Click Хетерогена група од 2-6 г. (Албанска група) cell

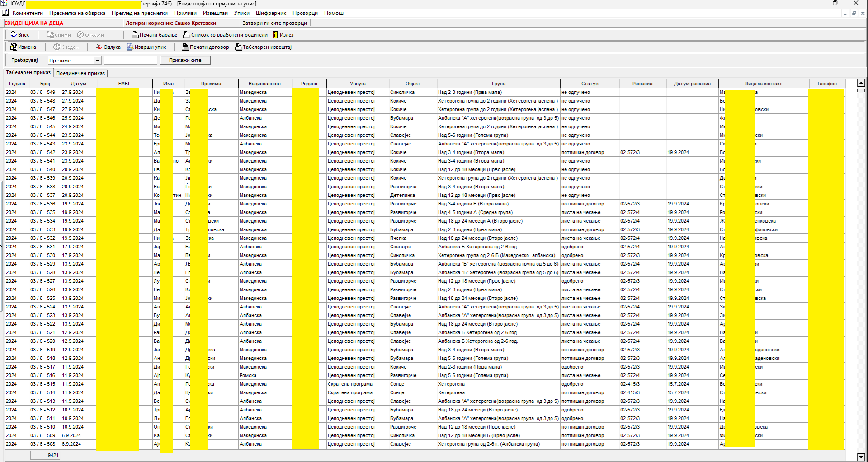pos(499,444)
